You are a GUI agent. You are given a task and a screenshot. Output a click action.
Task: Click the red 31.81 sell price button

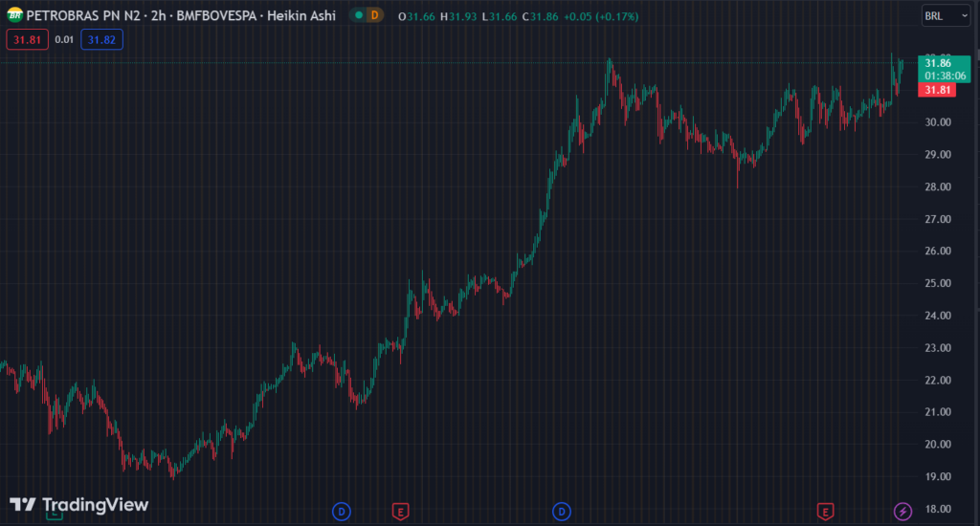tap(27, 39)
